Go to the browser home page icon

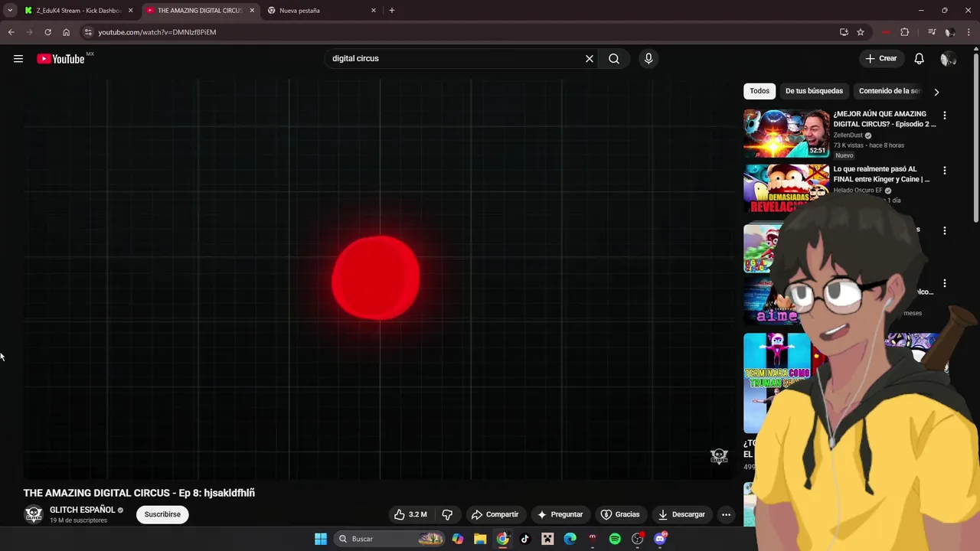(66, 32)
